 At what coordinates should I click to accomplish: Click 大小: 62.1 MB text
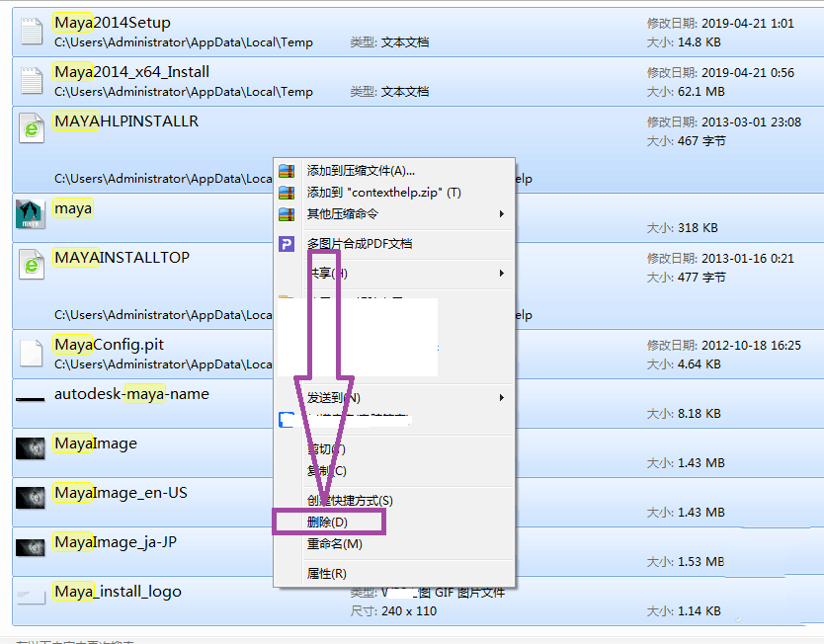(x=686, y=92)
